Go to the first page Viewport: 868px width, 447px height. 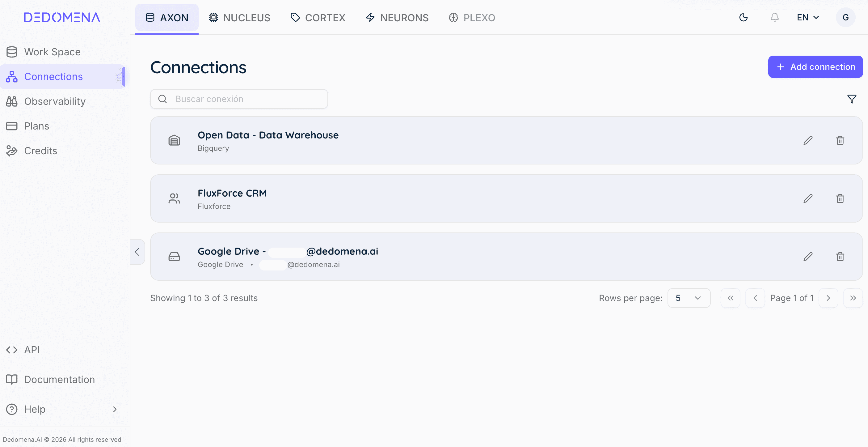click(731, 298)
